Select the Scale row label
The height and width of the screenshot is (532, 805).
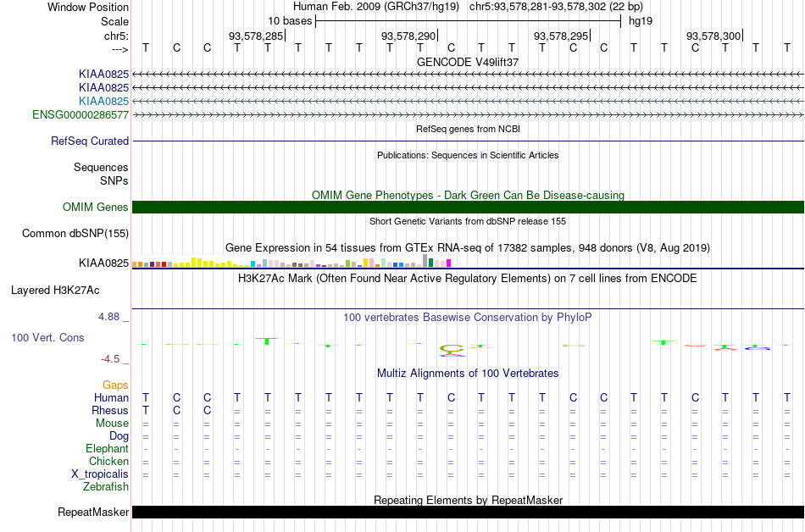[114, 21]
